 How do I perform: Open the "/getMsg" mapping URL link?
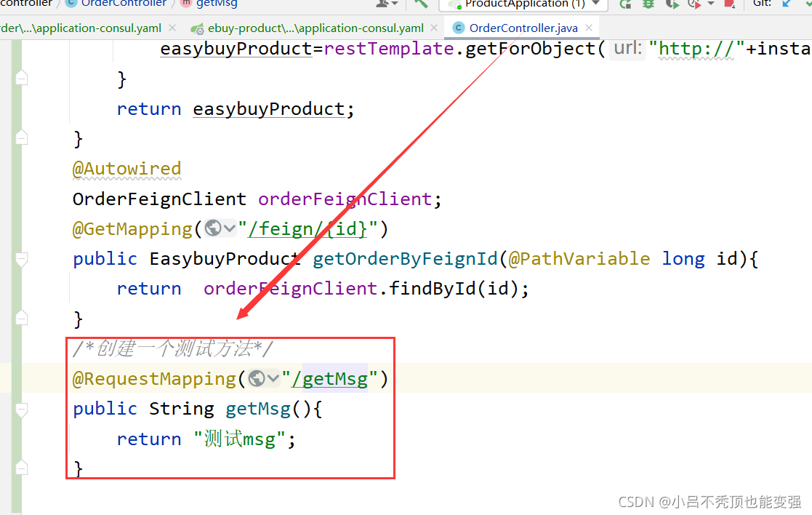tap(329, 379)
